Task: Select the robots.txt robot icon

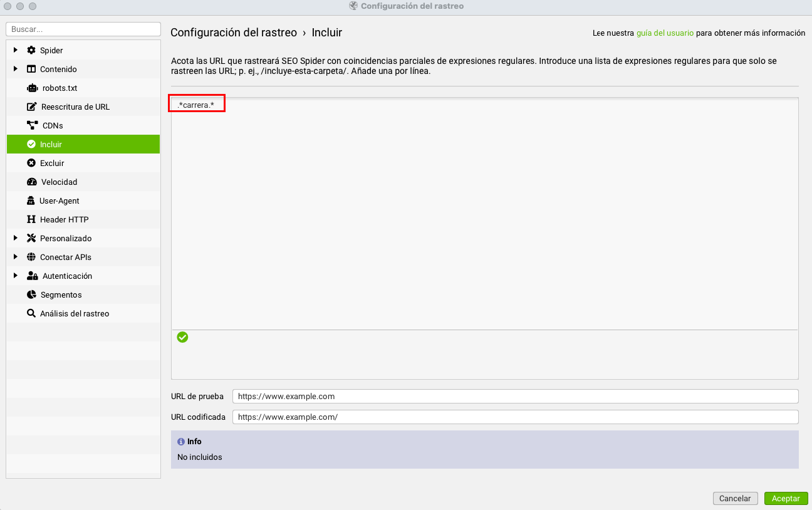Action: (x=32, y=88)
